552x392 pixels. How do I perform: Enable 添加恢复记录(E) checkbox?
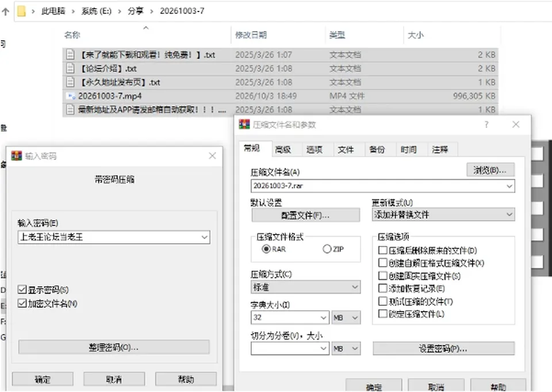383,289
